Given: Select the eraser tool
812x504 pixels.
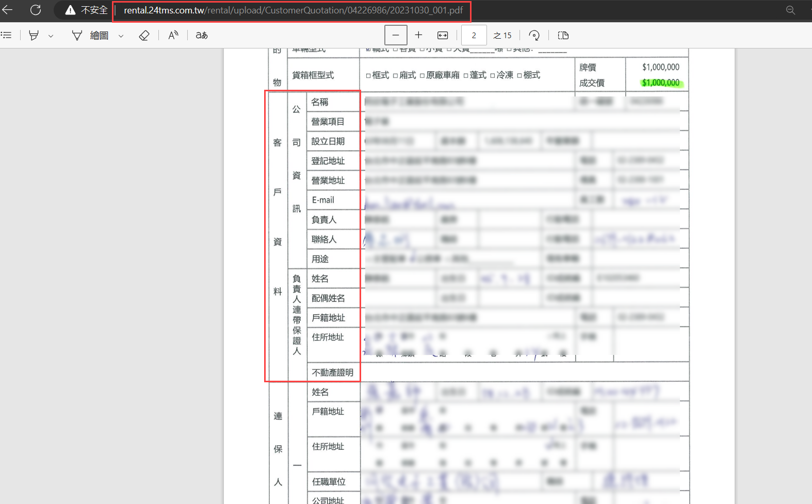Looking at the screenshot, I should [144, 35].
